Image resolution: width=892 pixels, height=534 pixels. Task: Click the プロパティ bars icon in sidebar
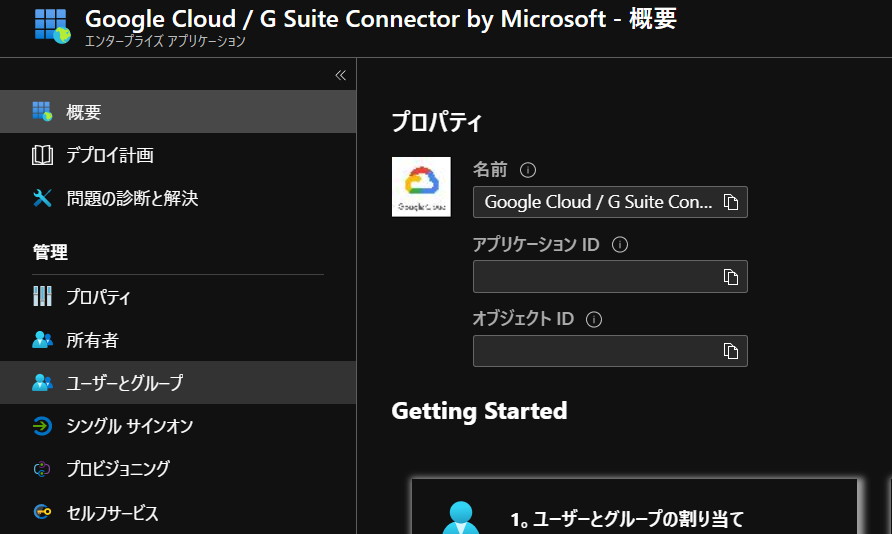[x=42, y=297]
